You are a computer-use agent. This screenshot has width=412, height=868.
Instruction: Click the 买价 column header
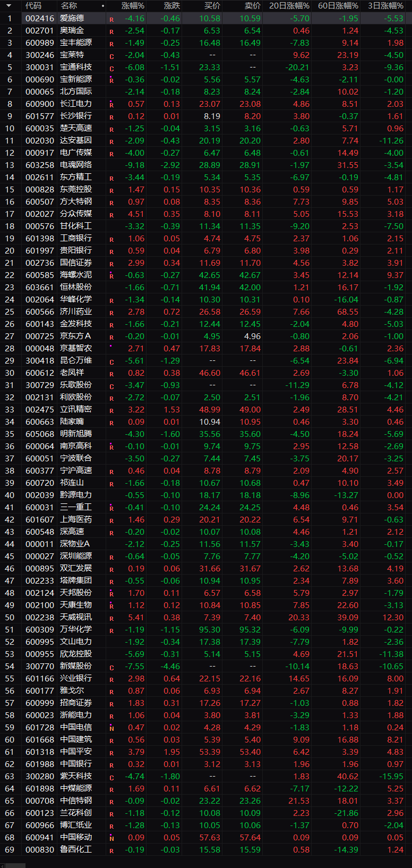tap(212, 6)
